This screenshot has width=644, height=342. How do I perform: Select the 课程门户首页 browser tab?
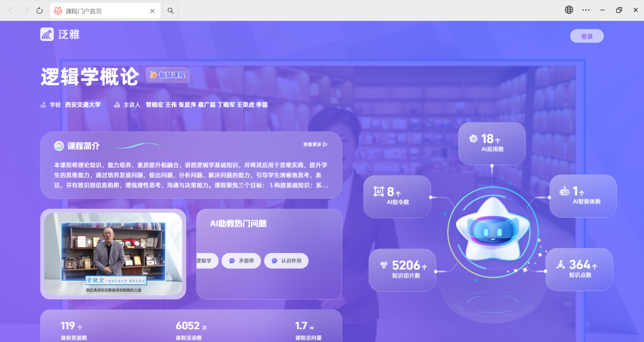pos(98,11)
